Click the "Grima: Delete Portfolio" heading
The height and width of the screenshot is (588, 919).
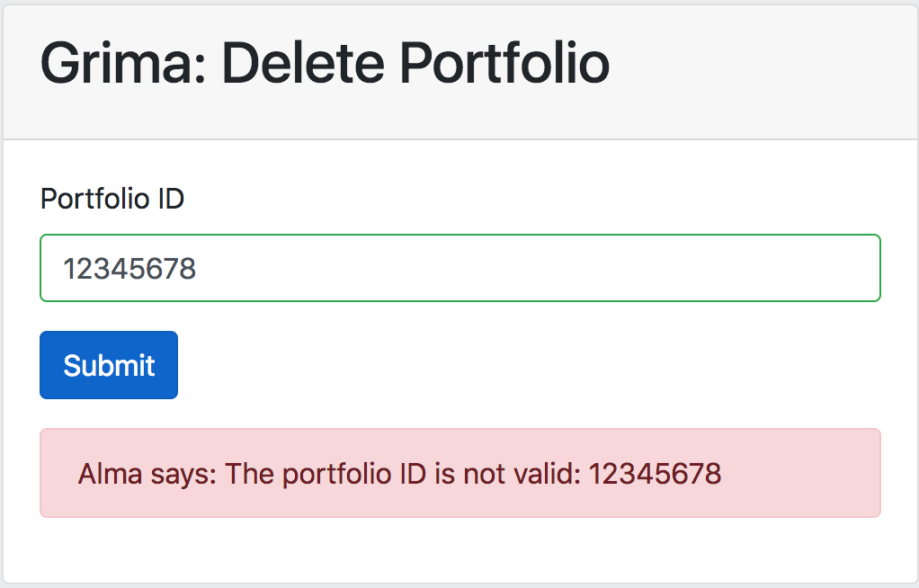point(325,64)
